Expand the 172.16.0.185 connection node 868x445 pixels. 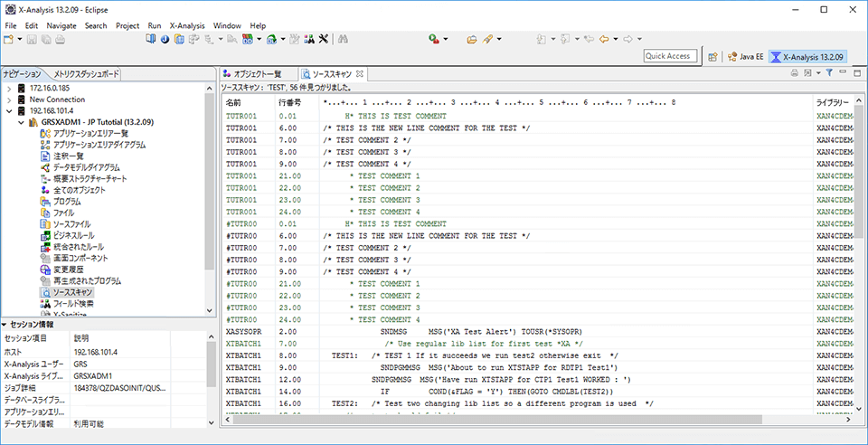pos(9,88)
